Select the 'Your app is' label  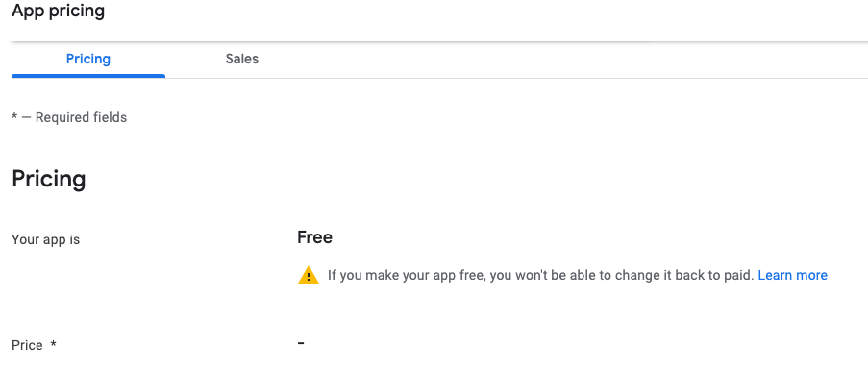[x=45, y=239]
